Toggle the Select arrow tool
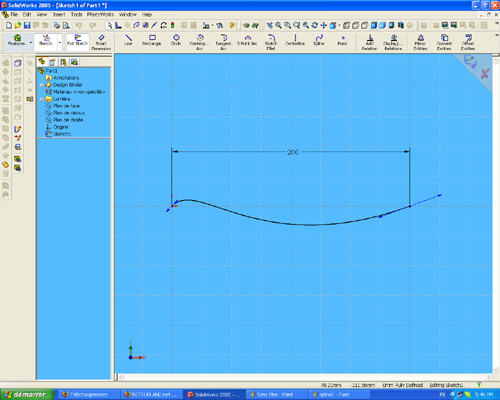500x400 pixels. pos(109,25)
